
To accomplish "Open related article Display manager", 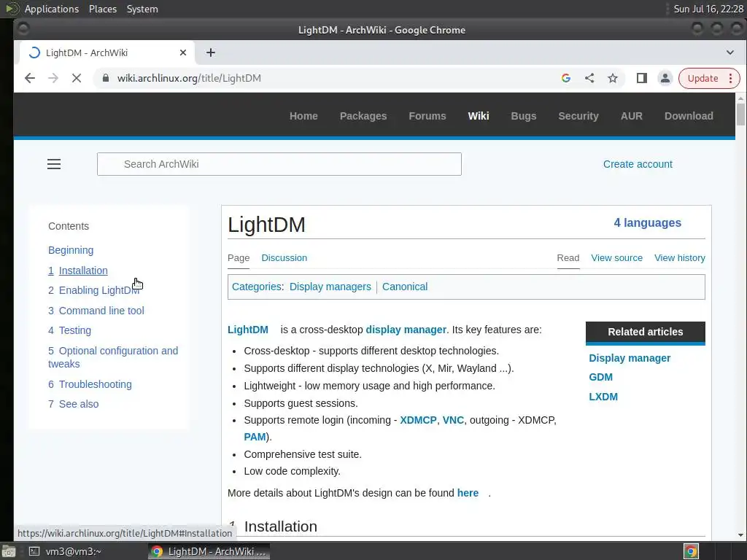I will (x=630, y=358).
